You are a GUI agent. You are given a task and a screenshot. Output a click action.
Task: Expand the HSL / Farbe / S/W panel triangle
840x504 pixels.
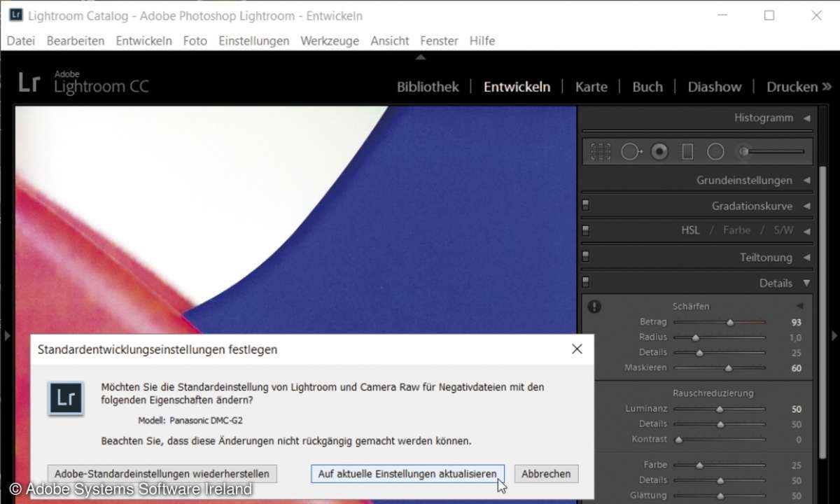(x=806, y=230)
